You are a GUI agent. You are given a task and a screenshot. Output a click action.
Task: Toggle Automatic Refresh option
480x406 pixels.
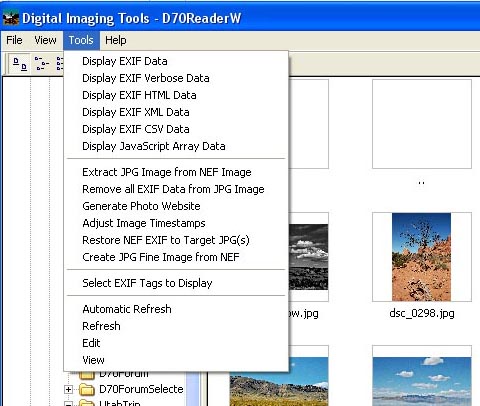(x=176, y=309)
